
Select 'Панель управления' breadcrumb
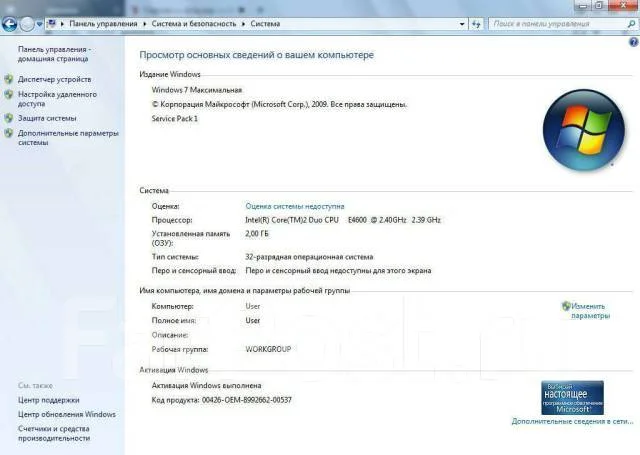pyautogui.click(x=103, y=24)
